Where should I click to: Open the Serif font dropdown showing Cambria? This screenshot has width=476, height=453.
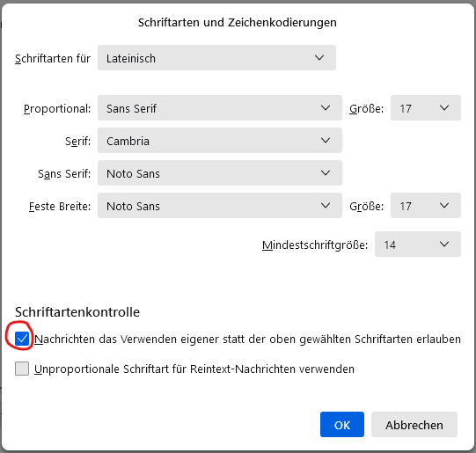(x=220, y=141)
